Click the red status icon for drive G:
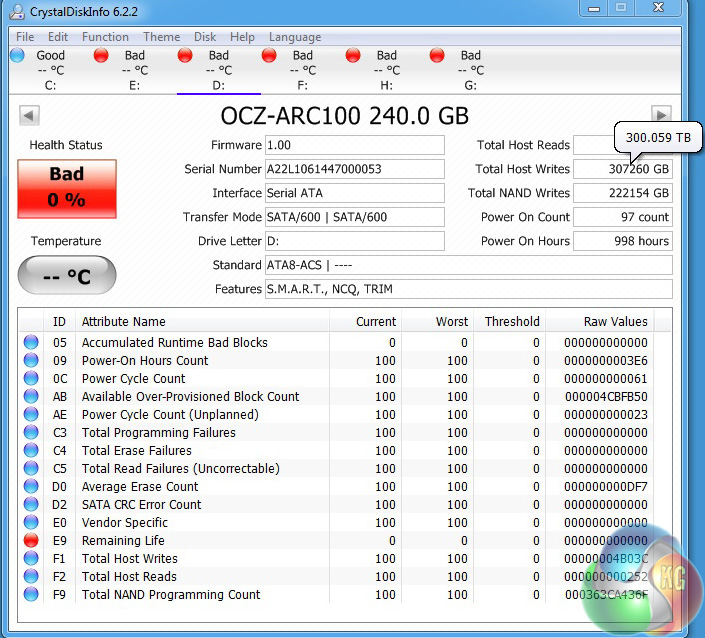Image resolution: width=705 pixels, height=638 pixels. [437, 56]
